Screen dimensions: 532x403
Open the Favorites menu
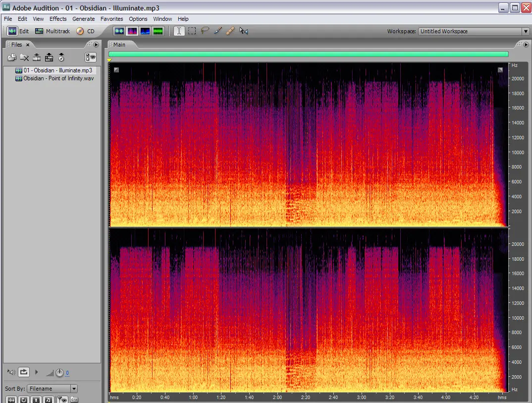point(111,19)
